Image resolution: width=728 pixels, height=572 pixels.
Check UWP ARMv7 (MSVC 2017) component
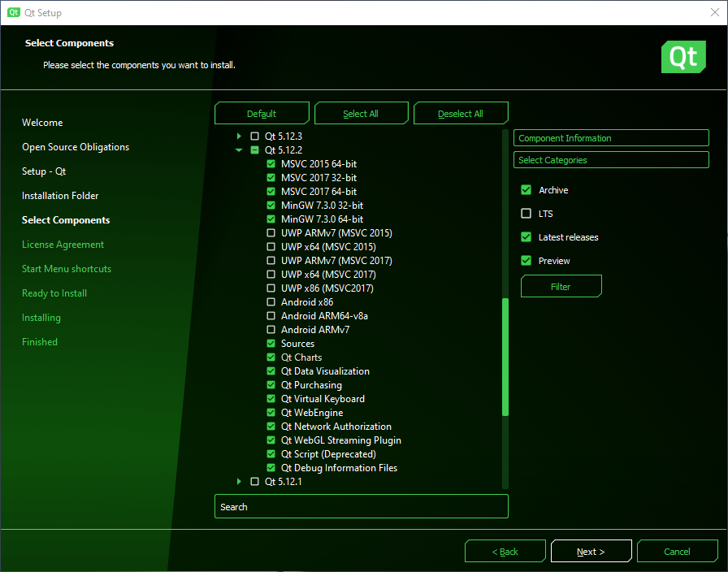(x=271, y=261)
